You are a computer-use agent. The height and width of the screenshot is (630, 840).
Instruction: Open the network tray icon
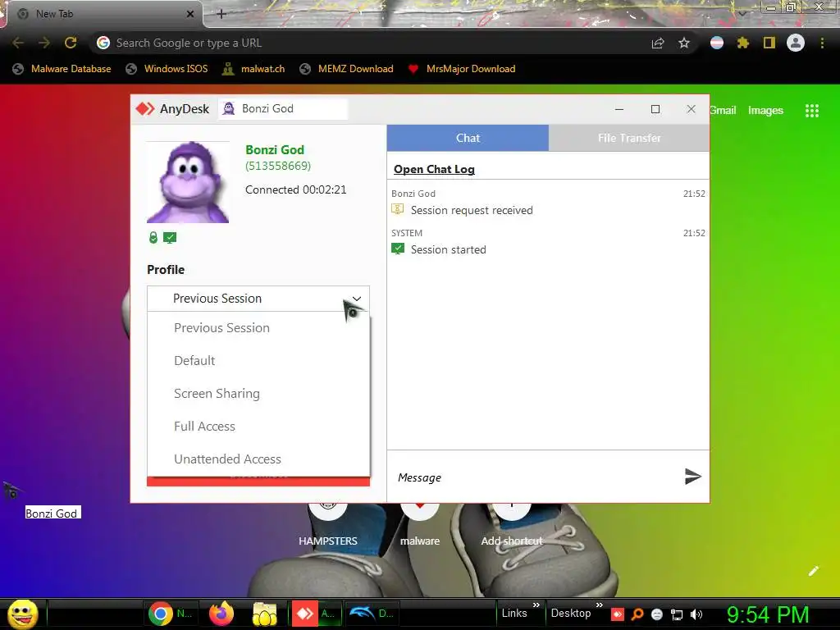point(677,614)
